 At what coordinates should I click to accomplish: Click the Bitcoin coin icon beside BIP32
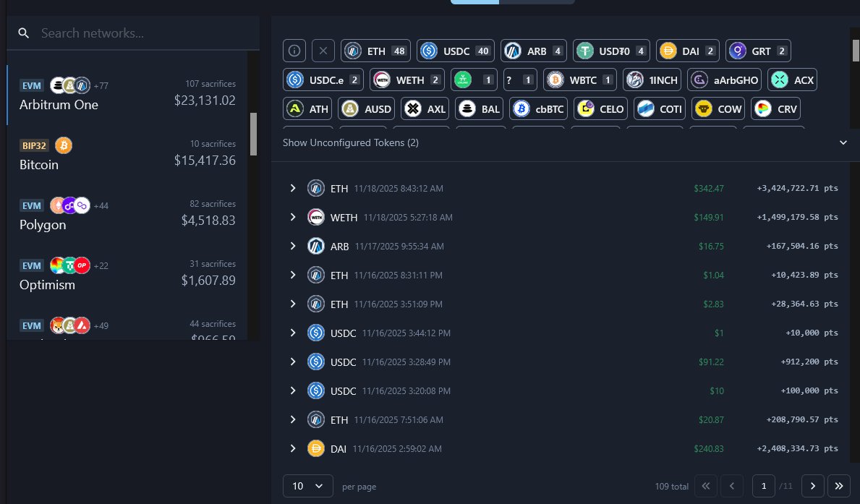64,145
